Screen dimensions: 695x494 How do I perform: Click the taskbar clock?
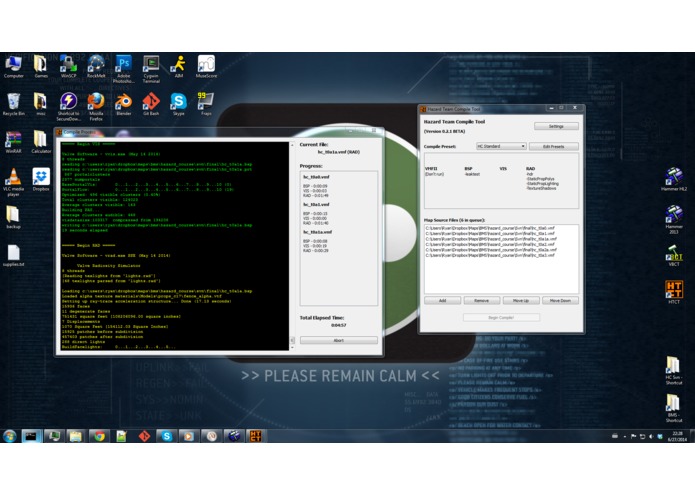678,436
